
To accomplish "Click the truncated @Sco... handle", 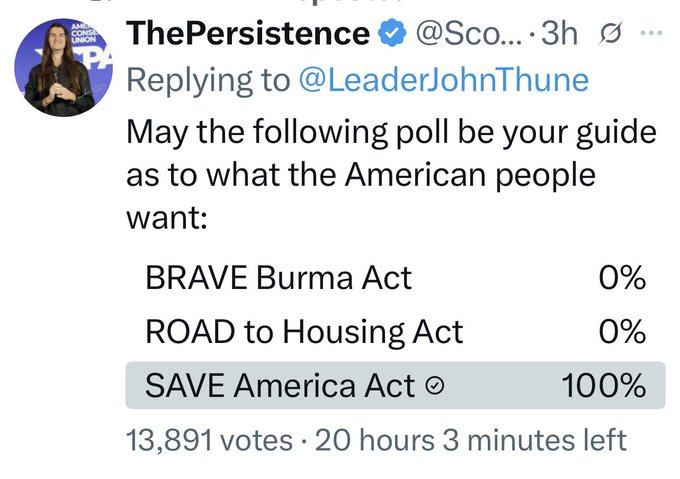I will coord(468,34).
